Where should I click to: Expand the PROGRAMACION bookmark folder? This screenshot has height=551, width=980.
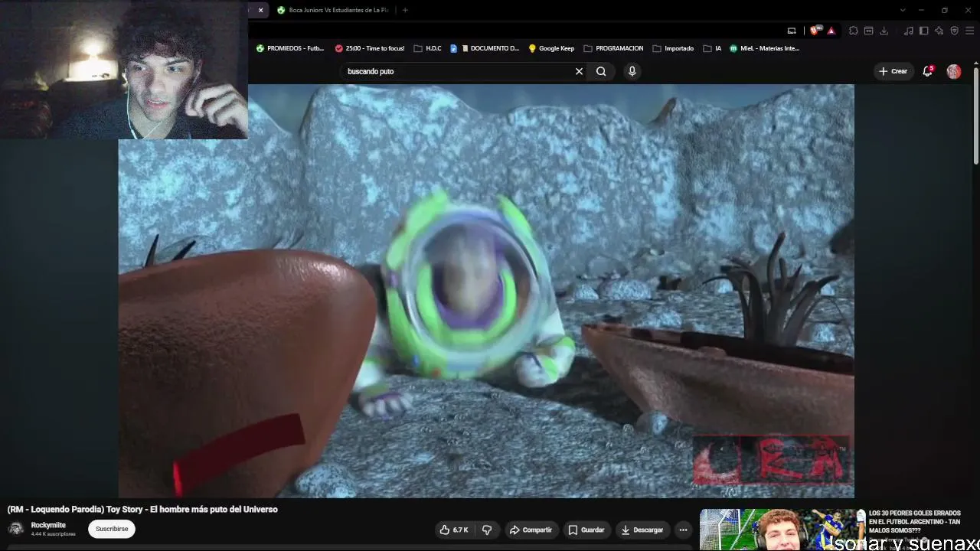pos(613,48)
